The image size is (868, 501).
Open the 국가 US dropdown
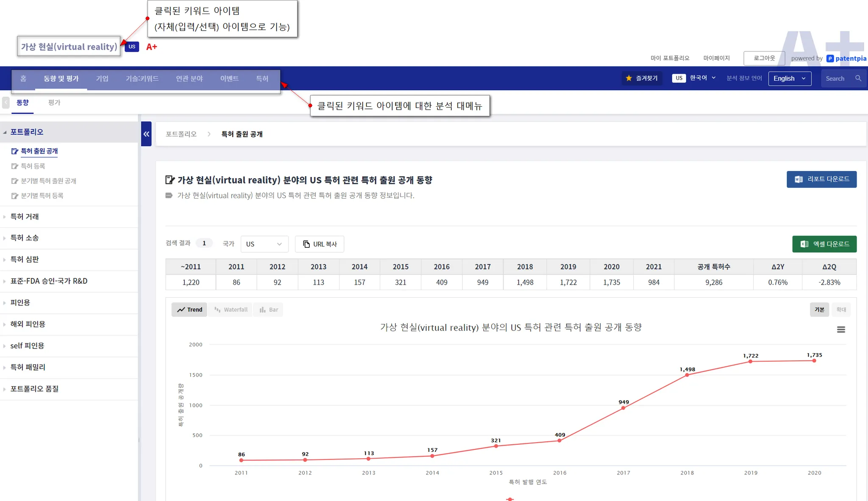click(264, 244)
